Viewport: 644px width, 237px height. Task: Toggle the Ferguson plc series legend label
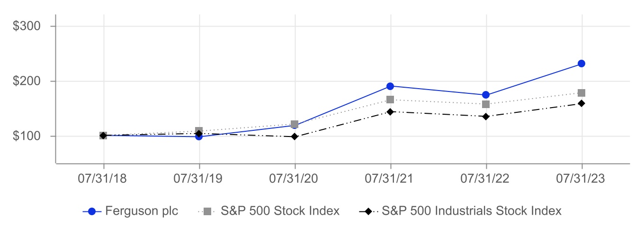click(142, 211)
